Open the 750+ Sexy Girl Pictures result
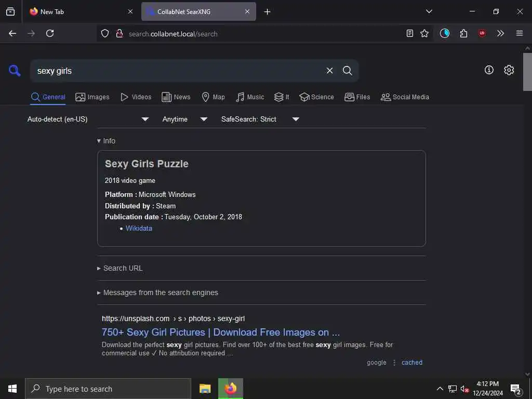The width and height of the screenshot is (532, 399). point(220,332)
